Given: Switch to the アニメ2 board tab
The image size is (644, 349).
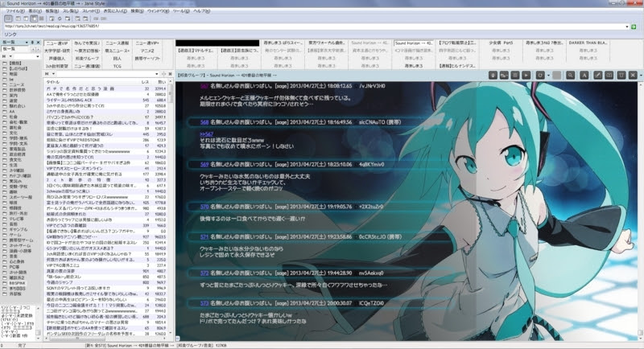Looking at the screenshot, I should click(x=147, y=51).
